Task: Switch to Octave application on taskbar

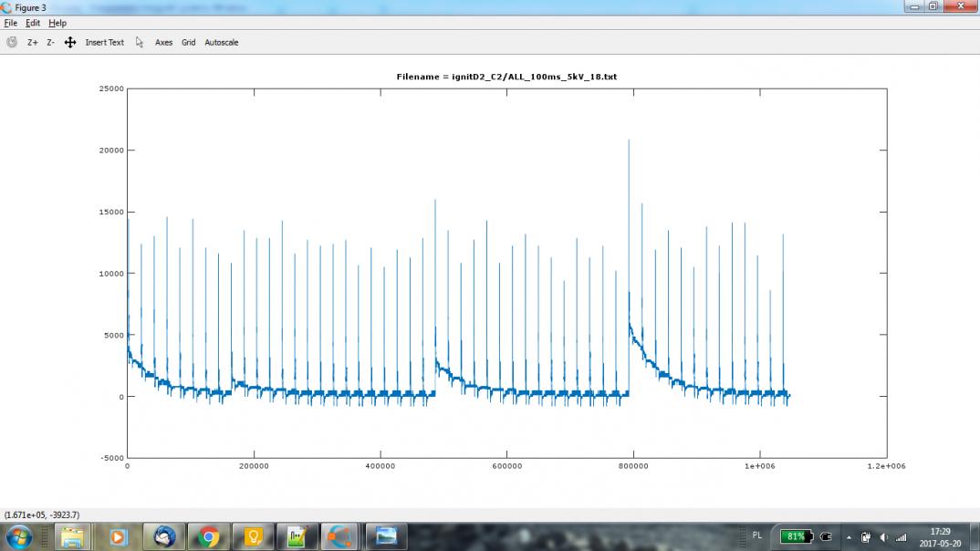Action: [x=341, y=536]
